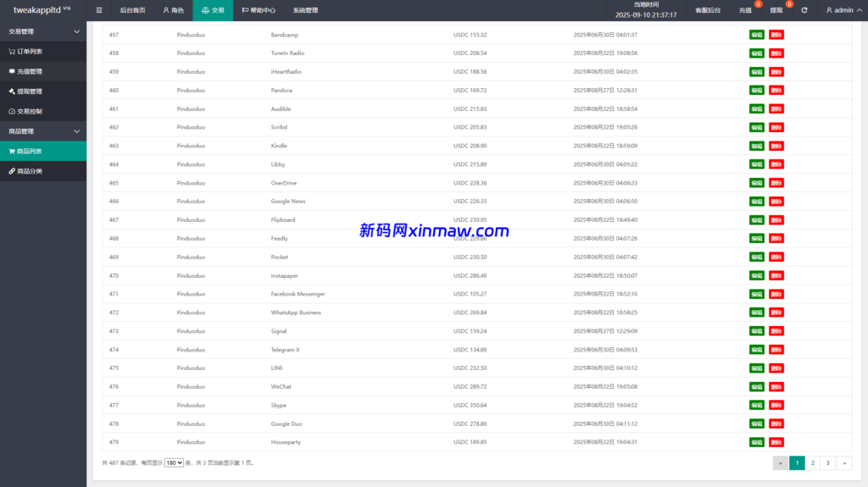Collapse the 商品管理 sidebar group
This screenshot has width=868, height=487.
[x=43, y=131]
